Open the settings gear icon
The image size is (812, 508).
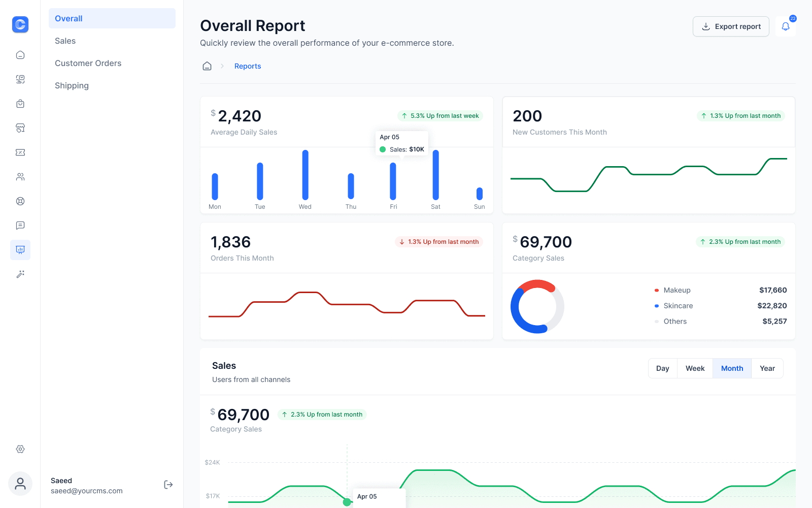click(20, 449)
